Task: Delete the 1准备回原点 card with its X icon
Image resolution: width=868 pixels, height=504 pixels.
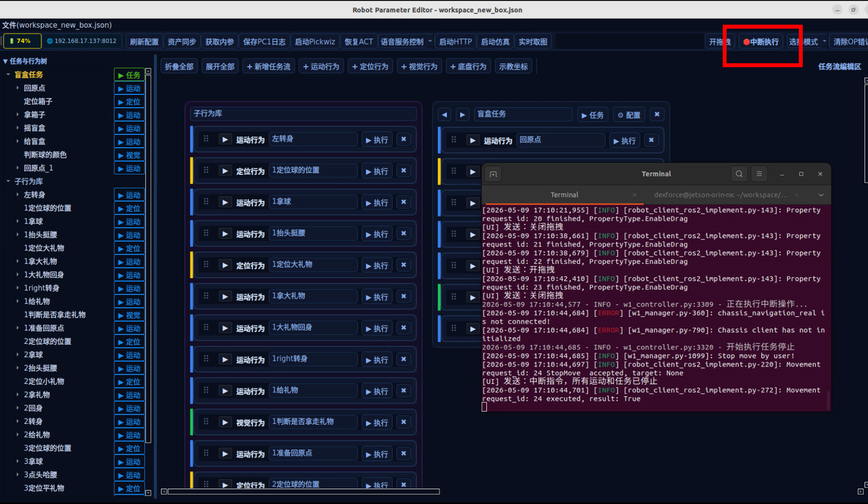Action: click(403, 453)
